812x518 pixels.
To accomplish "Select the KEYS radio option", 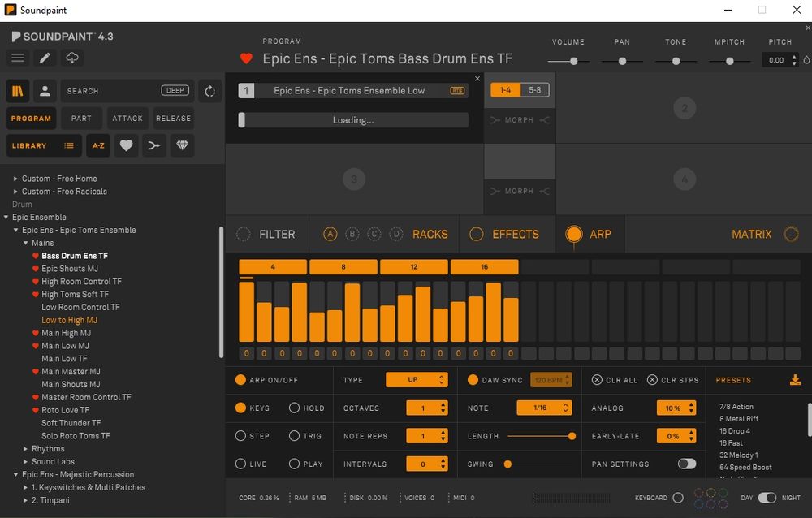I will pos(240,408).
